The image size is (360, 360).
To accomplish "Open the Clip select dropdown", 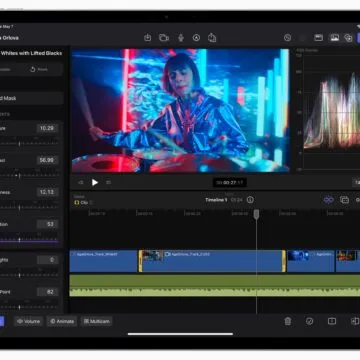I will point(83,202).
